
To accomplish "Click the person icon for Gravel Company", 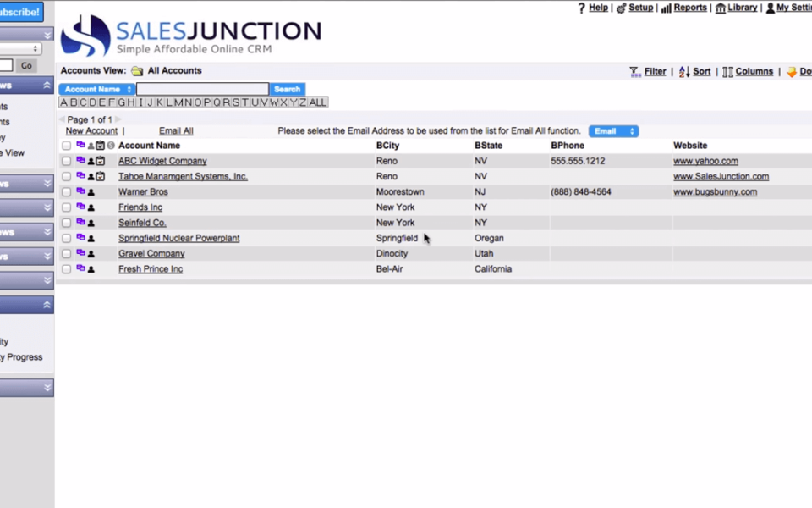I will tap(91, 255).
